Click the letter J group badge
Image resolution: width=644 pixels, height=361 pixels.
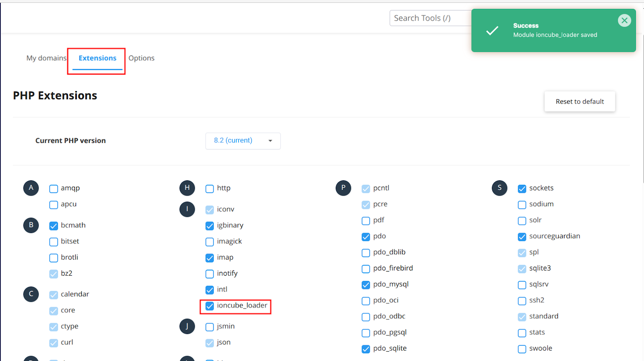[187, 326]
